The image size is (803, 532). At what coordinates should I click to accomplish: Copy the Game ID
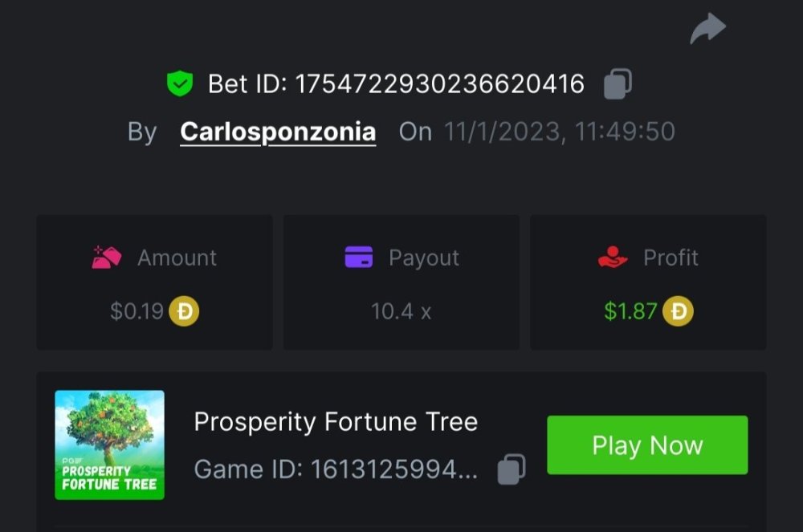[x=512, y=469]
